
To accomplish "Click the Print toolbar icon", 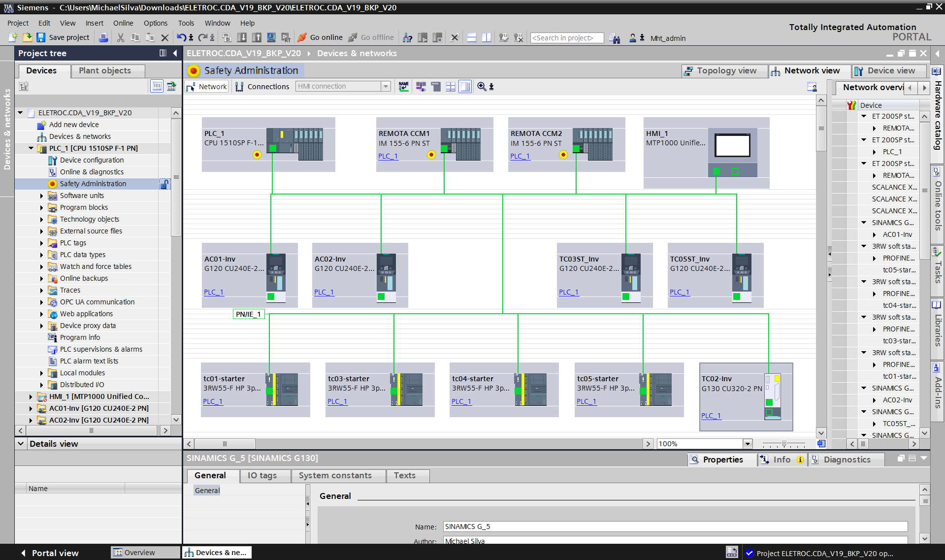I will click(103, 37).
